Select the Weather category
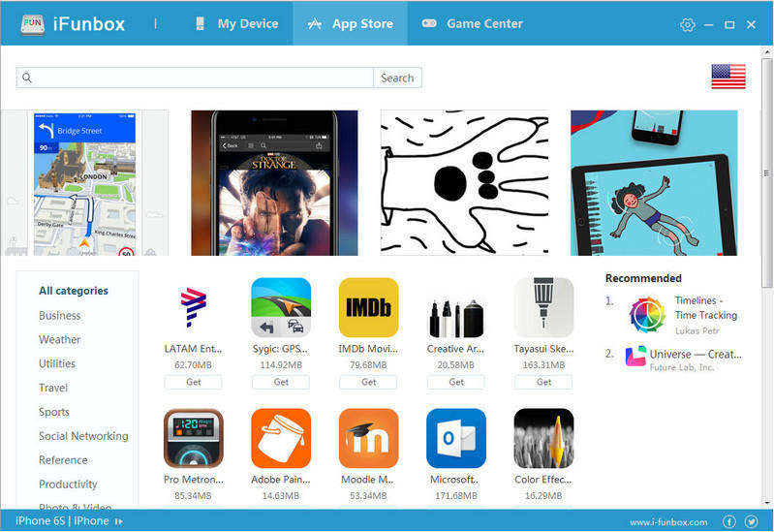 [x=60, y=340]
